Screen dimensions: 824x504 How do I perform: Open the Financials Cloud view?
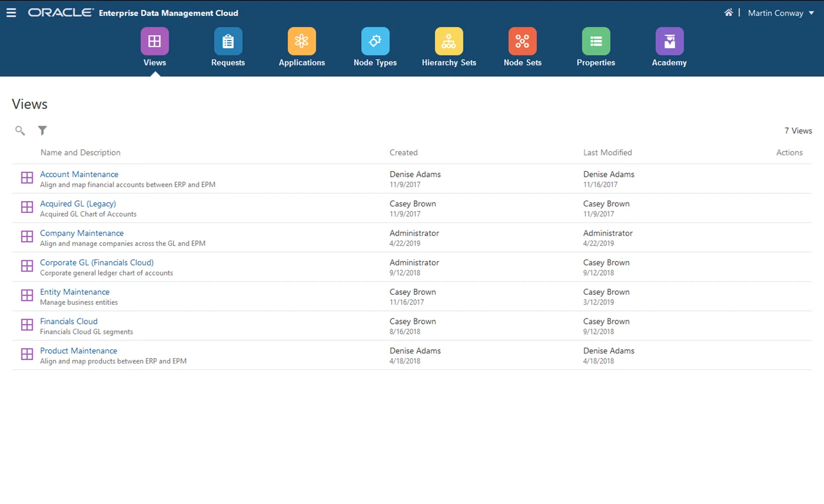[69, 321]
